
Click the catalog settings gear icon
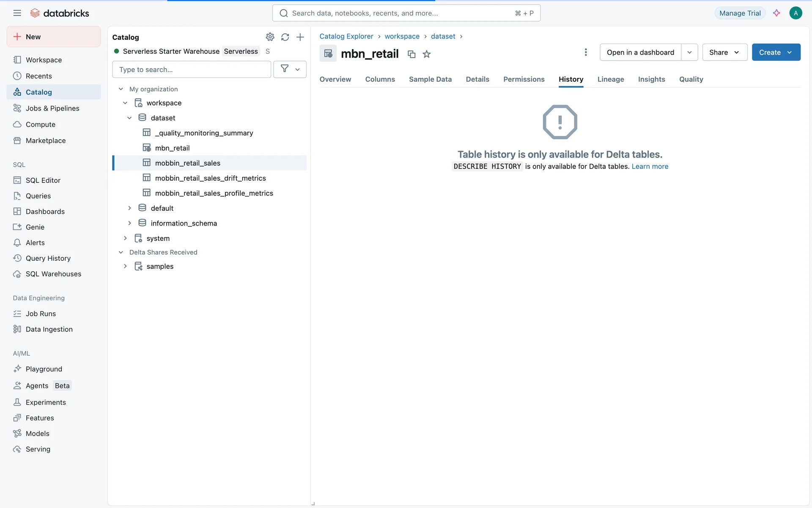(270, 37)
